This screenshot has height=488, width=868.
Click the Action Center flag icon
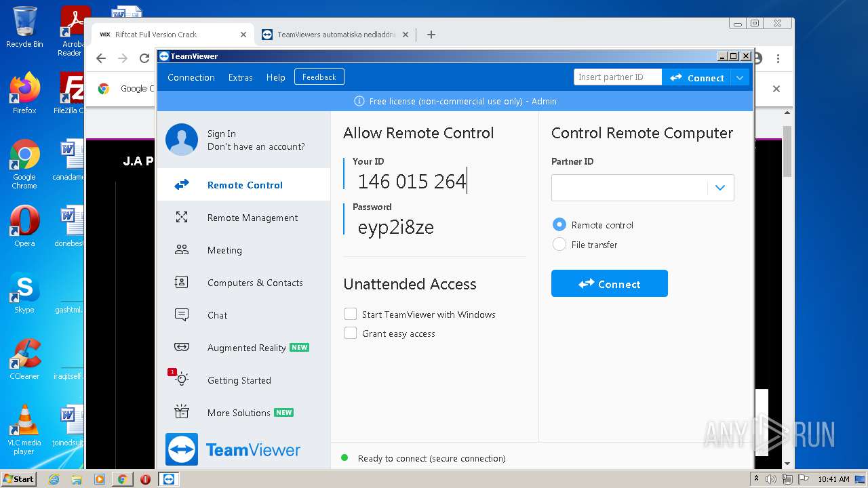coord(803,479)
